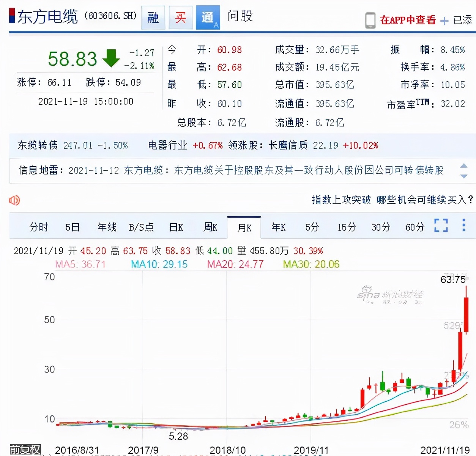Click the red 买 buy icon
The width and height of the screenshot is (476, 456).
[180, 17]
